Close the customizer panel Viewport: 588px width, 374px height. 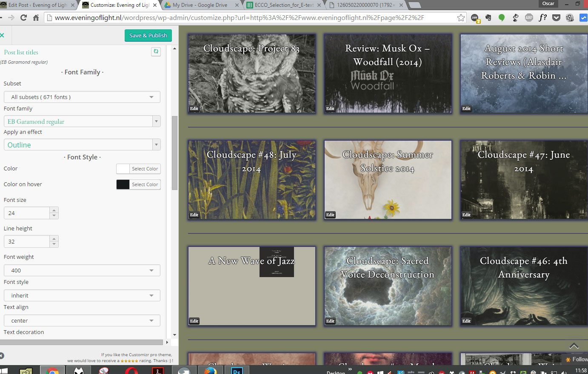[2, 35]
